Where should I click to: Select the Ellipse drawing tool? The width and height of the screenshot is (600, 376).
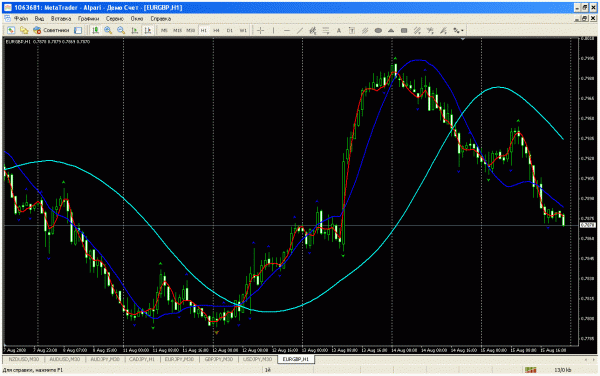pyautogui.click(x=378, y=30)
